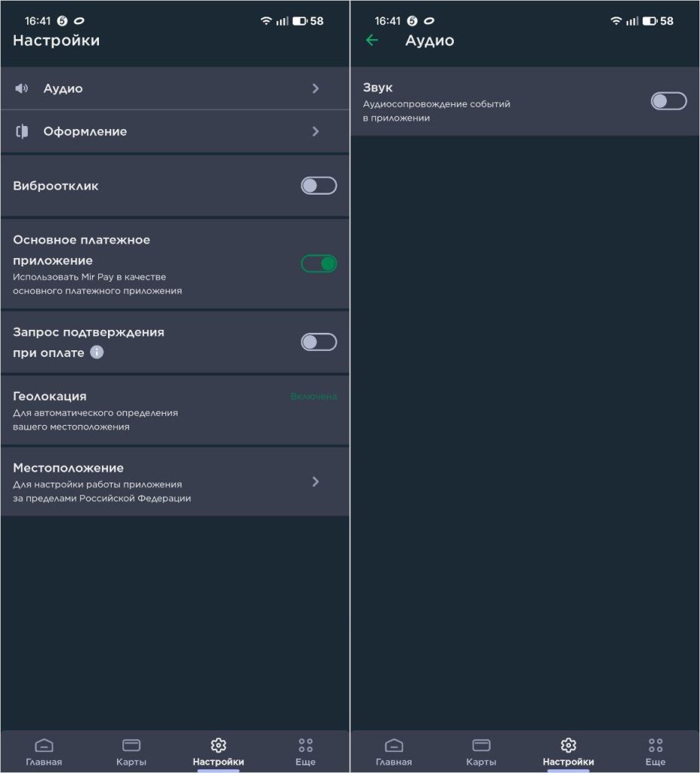Toggle Запрос подтверждения при оплате switch
The width and height of the screenshot is (700, 773).
[318, 342]
